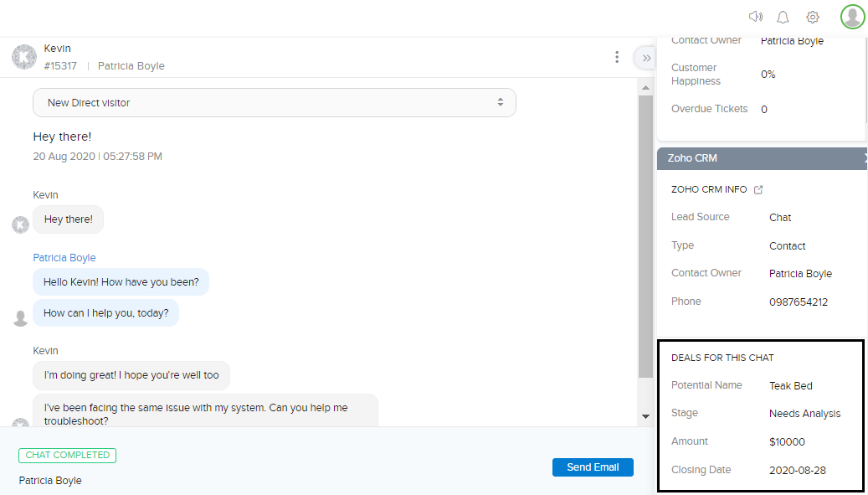The image size is (868, 495).
Task: Click the Teak Bed potential name
Action: (x=791, y=386)
